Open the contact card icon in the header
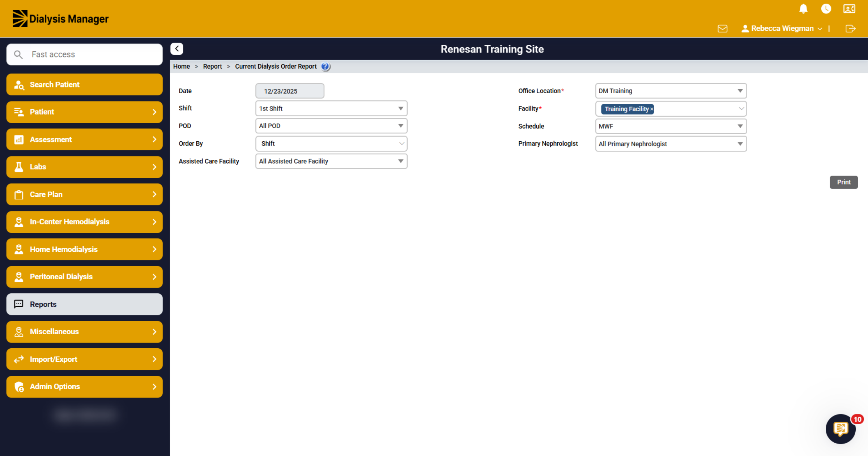Screen dimensions: 868x456 (x=849, y=9)
